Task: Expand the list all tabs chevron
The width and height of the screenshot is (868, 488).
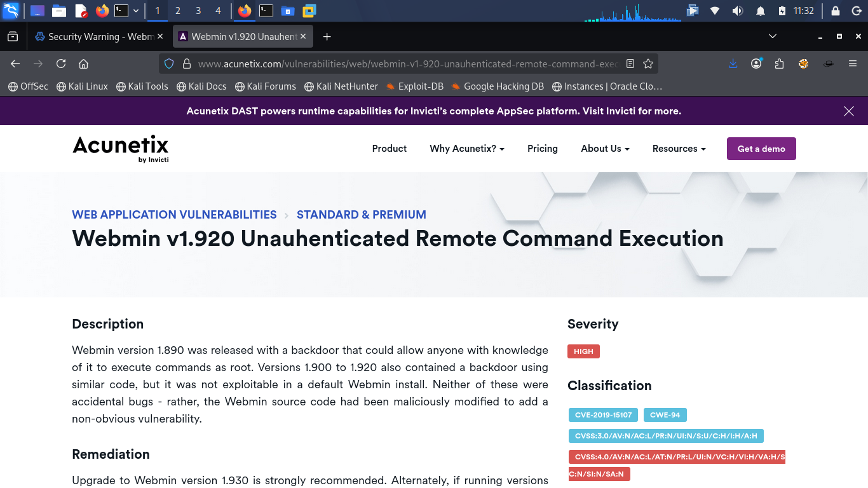Action: pyautogui.click(x=773, y=36)
